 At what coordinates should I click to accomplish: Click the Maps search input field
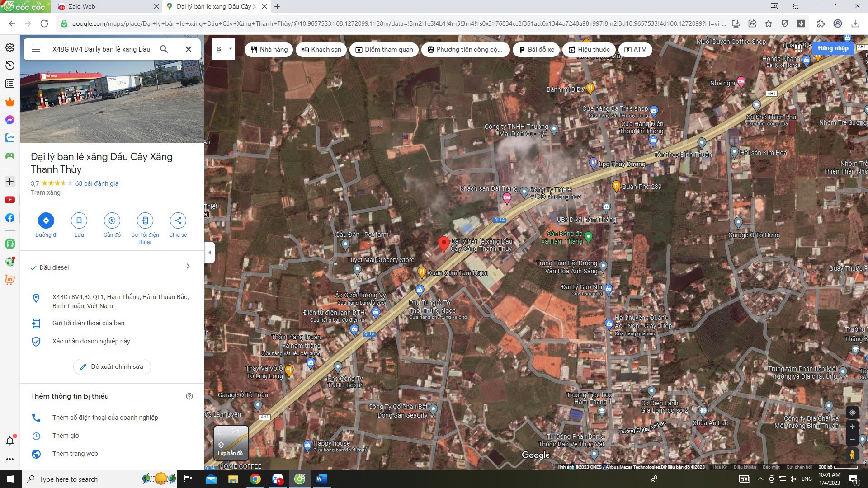(102, 49)
